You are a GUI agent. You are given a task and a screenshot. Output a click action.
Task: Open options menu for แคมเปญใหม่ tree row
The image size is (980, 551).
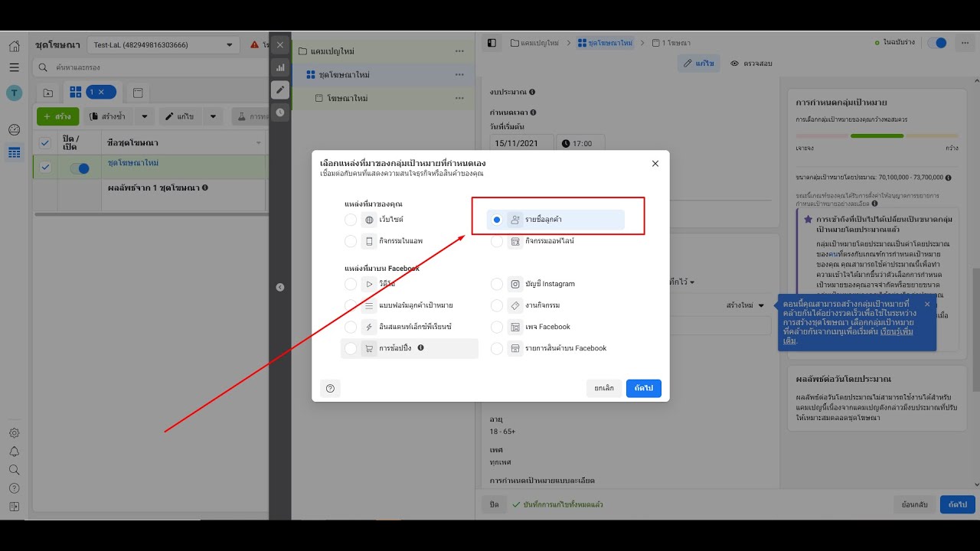(459, 51)
